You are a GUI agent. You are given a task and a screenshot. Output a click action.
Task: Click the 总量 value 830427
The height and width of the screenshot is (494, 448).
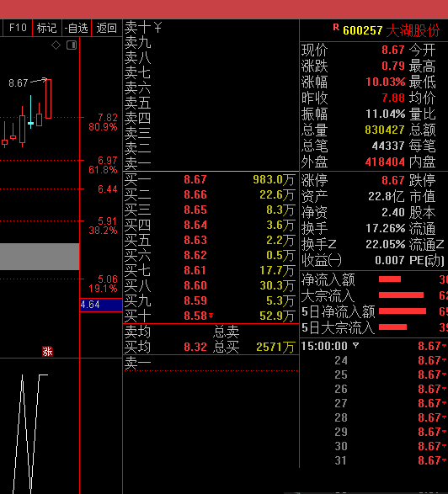tap(385, 130)
